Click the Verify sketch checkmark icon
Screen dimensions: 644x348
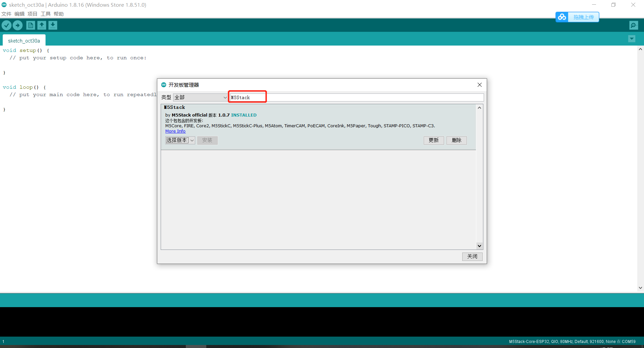coord(6,25)
